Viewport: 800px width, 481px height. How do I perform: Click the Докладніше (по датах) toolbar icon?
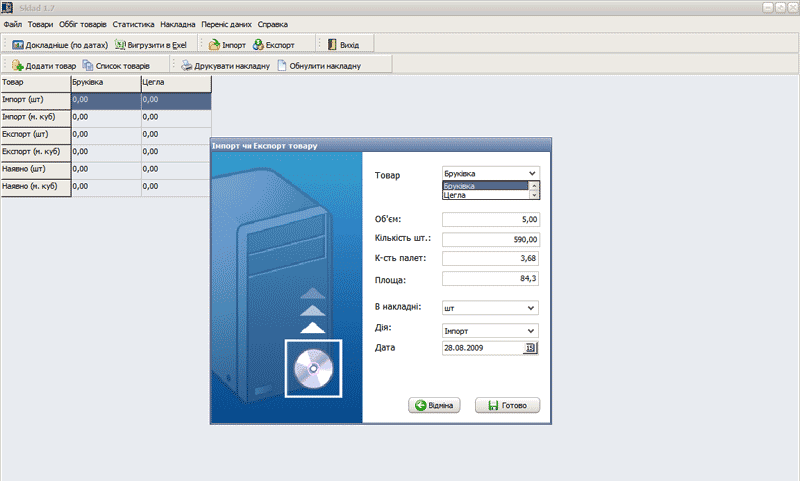[x=18, y=45]
